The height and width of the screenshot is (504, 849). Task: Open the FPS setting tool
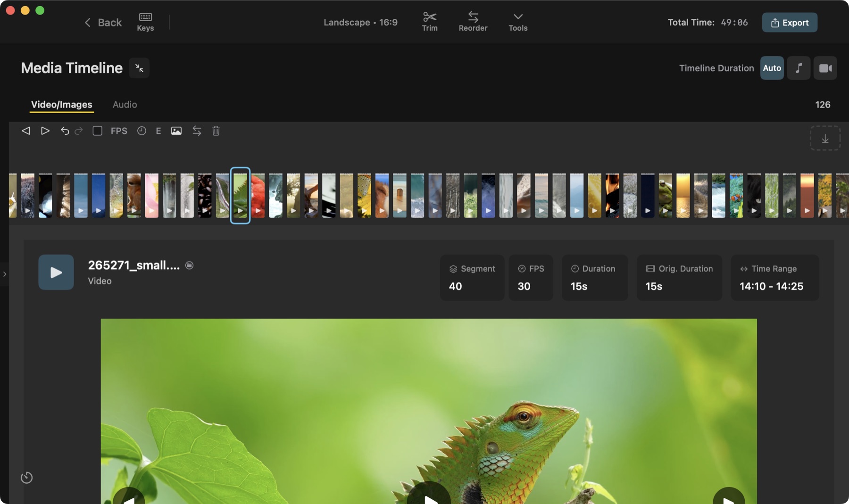[119, 131]
